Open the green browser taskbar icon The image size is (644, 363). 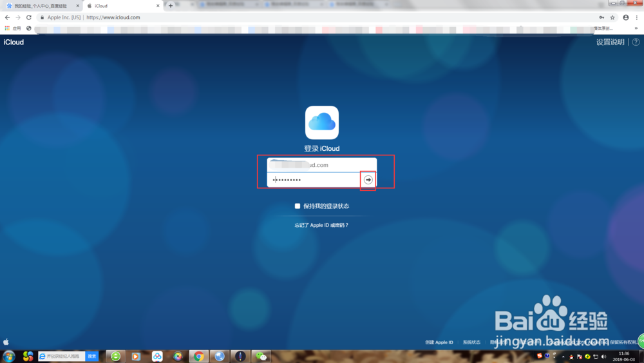(116, 356)
